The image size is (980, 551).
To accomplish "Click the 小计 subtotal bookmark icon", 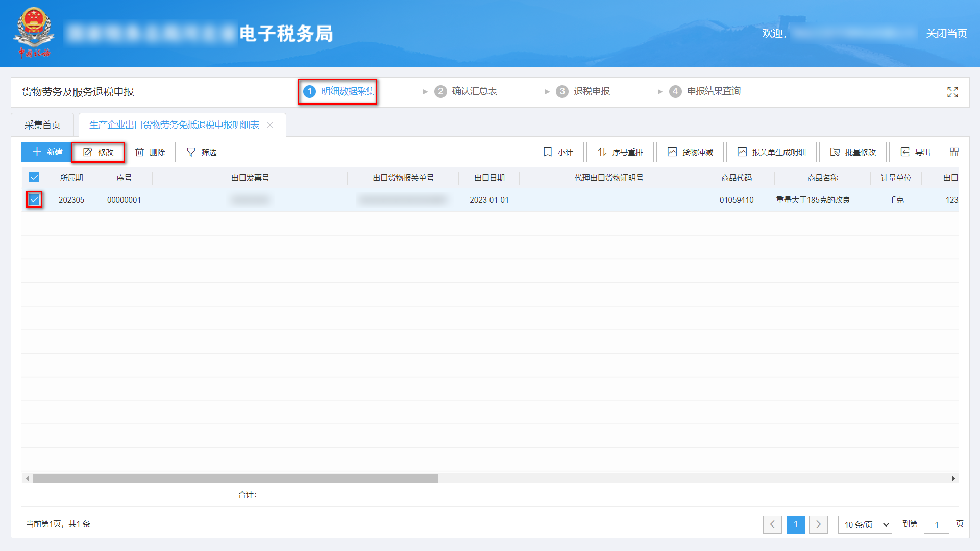I will tap(547, 152).
